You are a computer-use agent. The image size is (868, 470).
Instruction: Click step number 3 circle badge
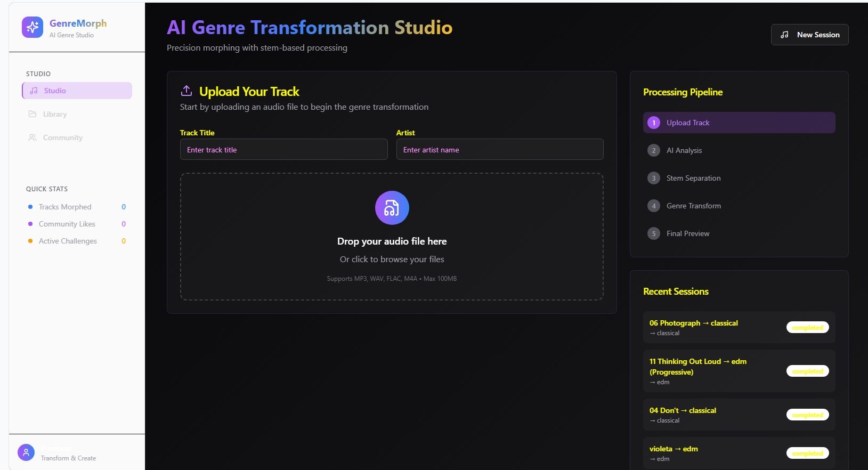[x=654, y=178]
